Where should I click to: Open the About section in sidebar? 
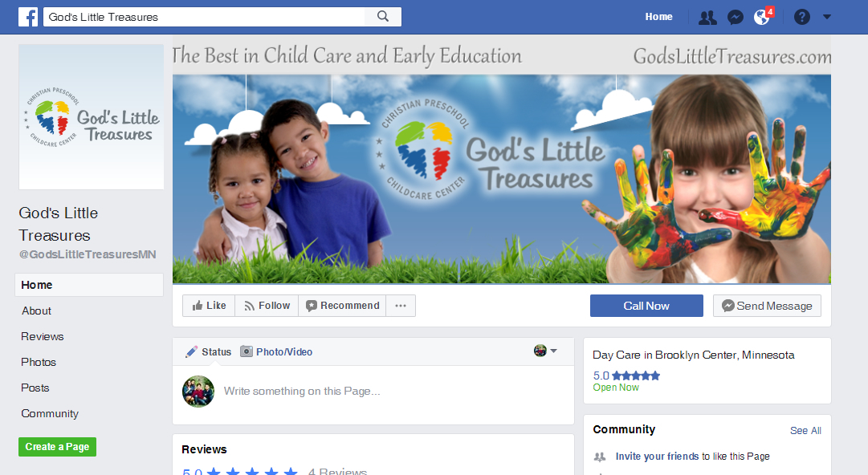[x=37, y=311]
